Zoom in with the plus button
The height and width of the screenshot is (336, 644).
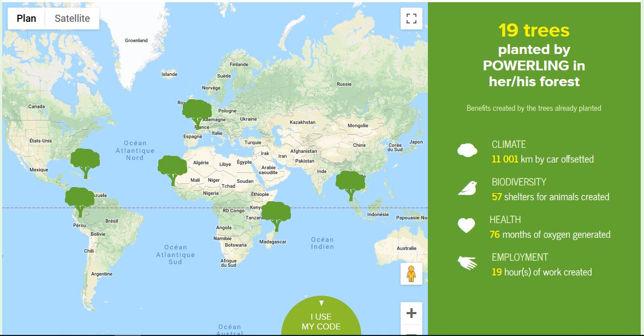411,313
